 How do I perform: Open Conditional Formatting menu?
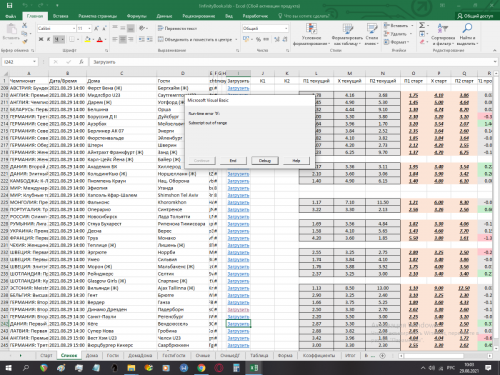point(311,35)
